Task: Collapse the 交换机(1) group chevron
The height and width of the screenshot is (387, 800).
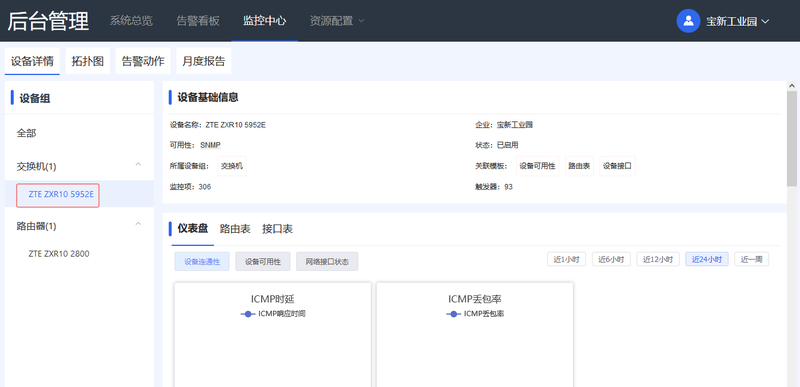Action: 138,165
